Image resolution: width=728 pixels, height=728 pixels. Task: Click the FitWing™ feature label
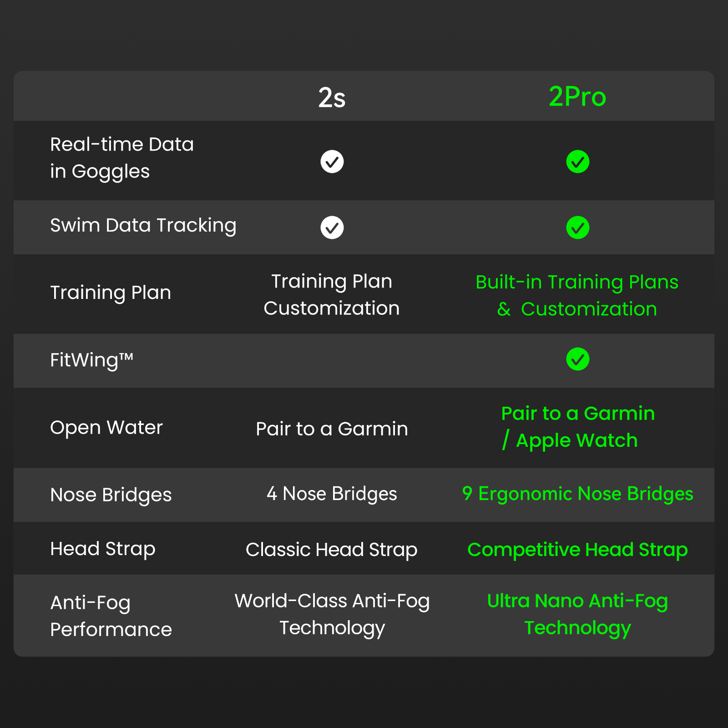pos(91,360)
